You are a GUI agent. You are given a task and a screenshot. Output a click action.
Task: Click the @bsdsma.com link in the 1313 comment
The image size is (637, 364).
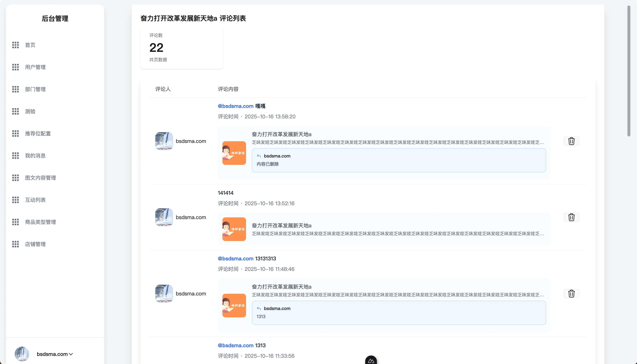pyautogui.click(x=236, y=345)
